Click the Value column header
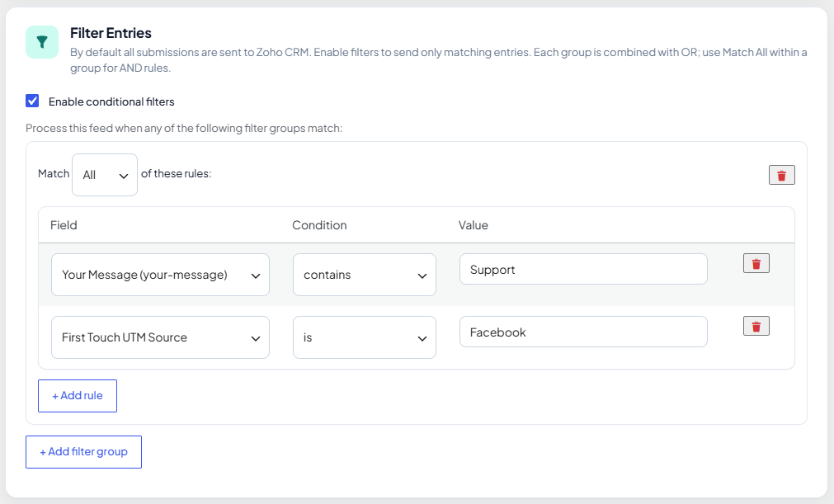 474,225
